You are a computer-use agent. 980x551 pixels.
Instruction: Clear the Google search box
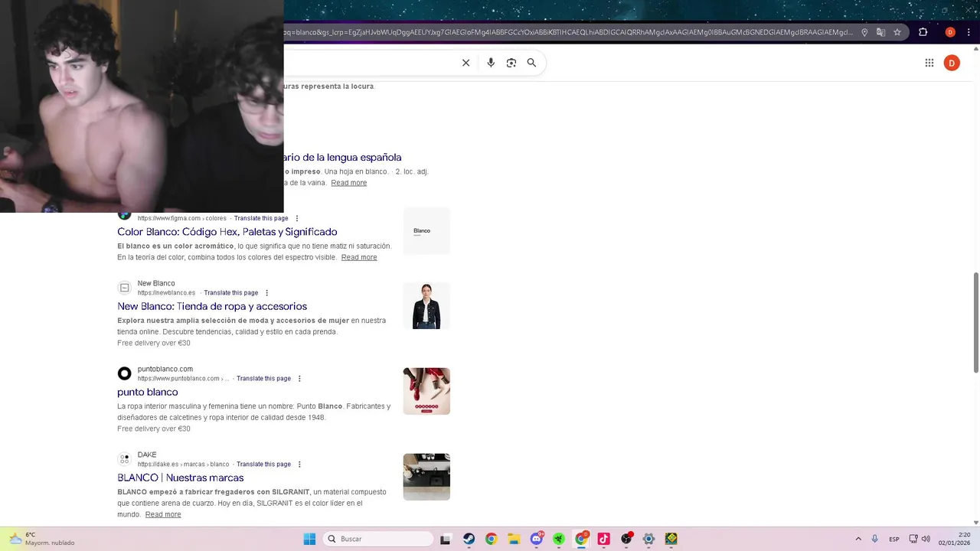pos(465,63)
